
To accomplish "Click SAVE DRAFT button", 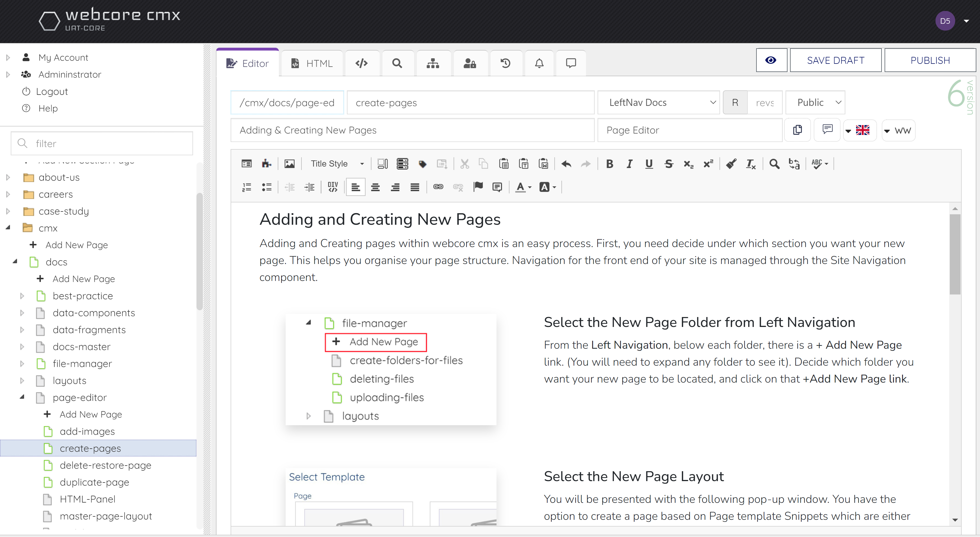I will pos(835,60).
